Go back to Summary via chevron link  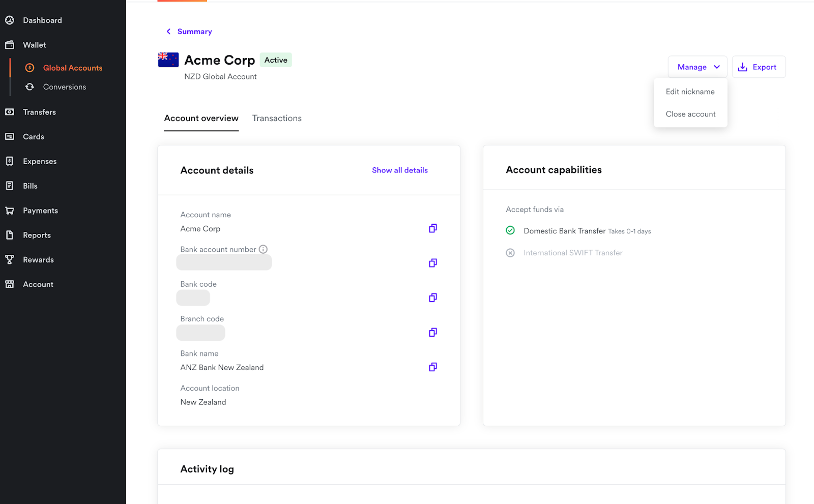coord(189,32)
